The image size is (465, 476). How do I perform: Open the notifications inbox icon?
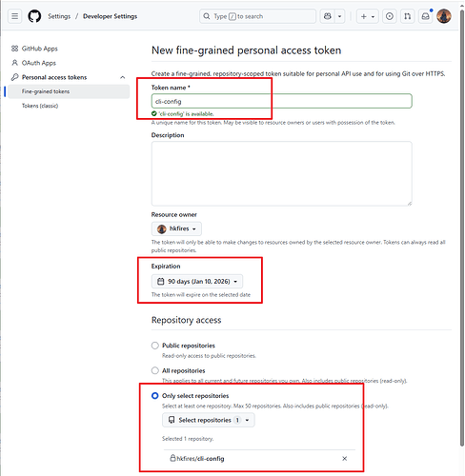point(425,16)
